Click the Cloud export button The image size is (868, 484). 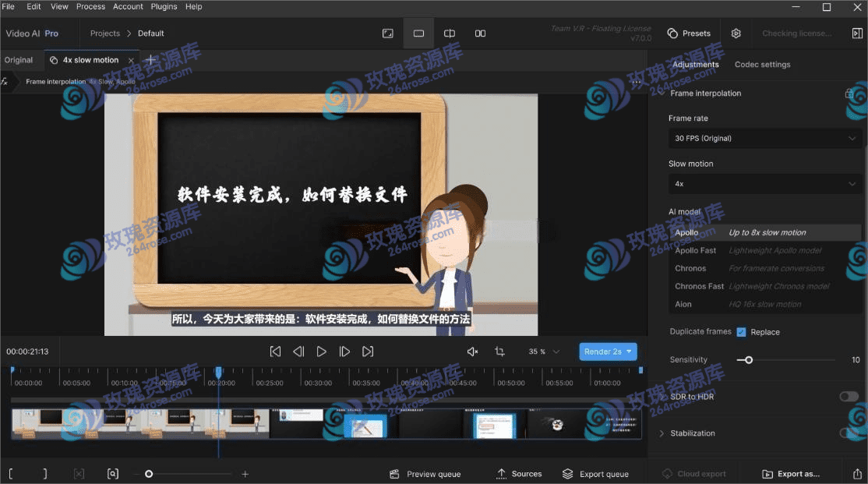tap(694, 474)
